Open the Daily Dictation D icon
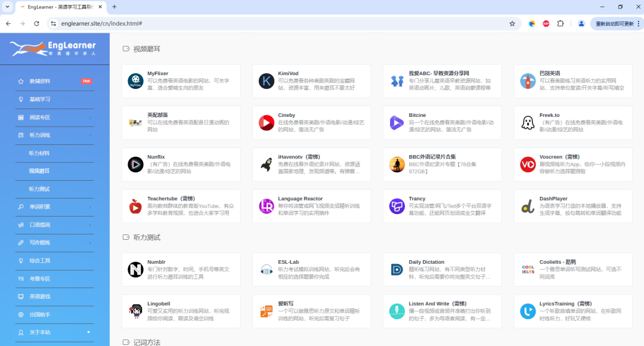This screenshot has height=346, width=644. (x=397, y=270)
